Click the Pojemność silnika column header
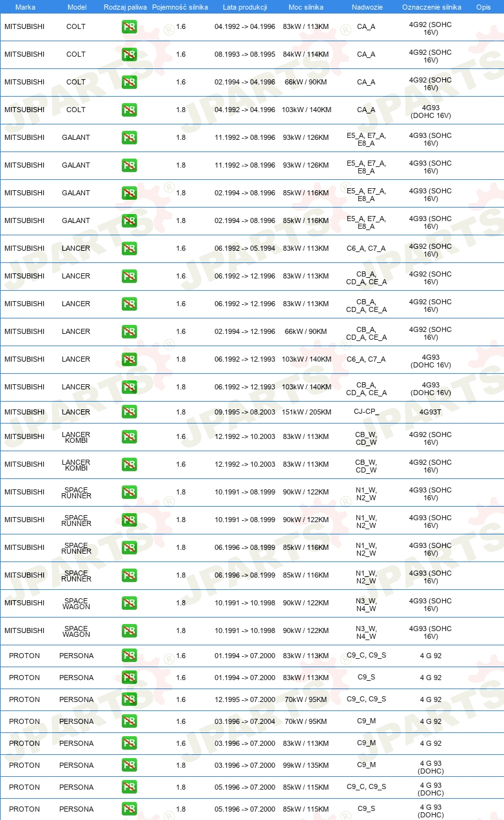504x820 pixels. click(180, 7)
